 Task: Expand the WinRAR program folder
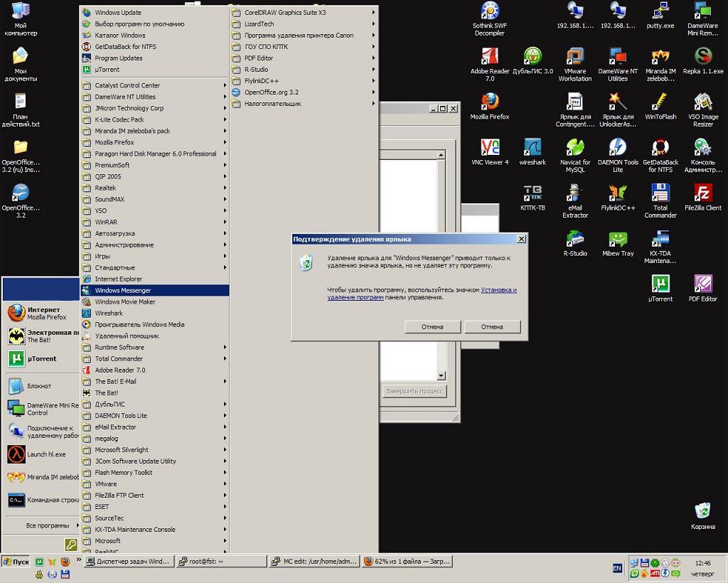[154, 222]
